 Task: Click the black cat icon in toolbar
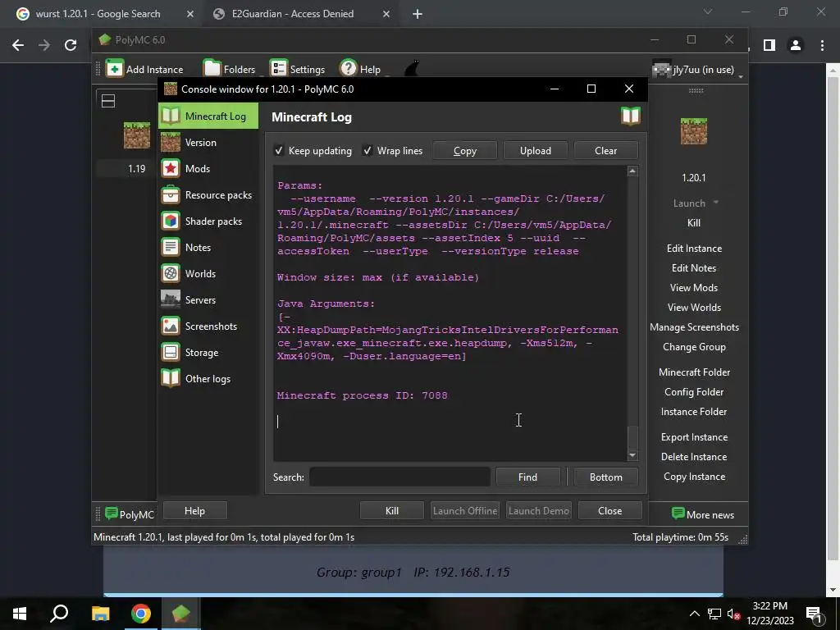[412, 69]
